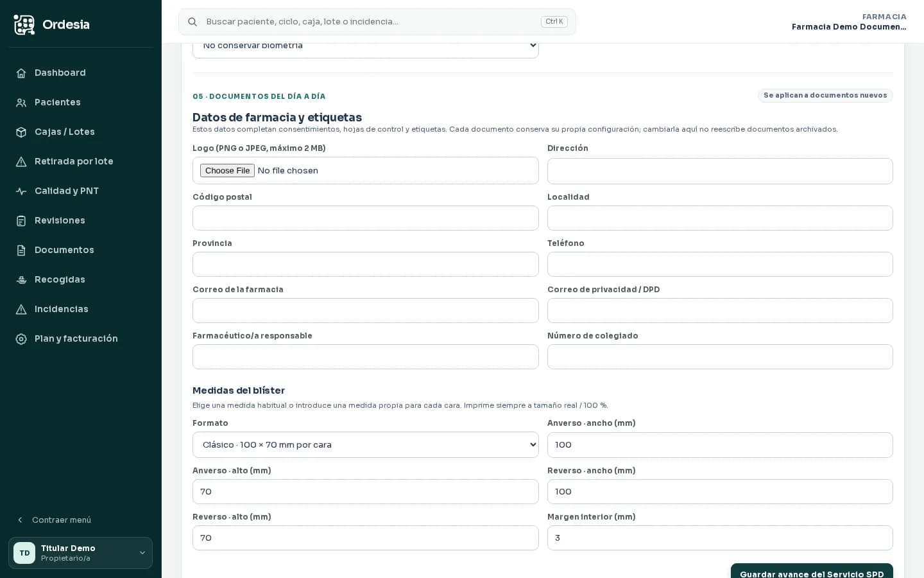924x578 pixels.
Task: Click the Margen interior (mm) field
Action: click(720, 538)
